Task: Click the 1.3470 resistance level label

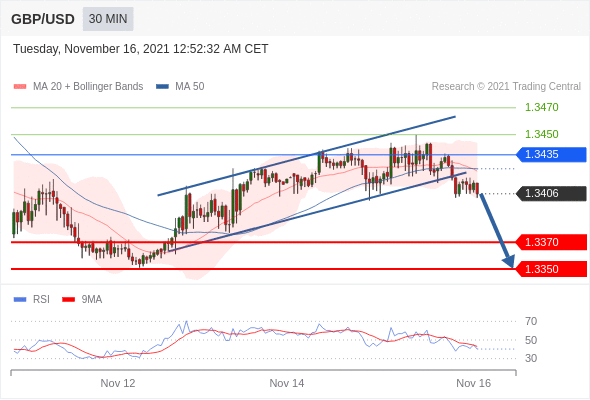Action: pos(542,108)
